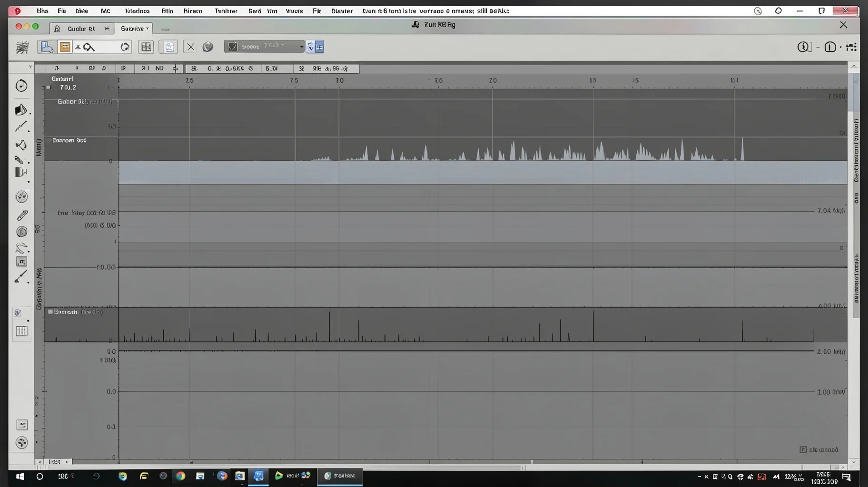Select the large paintbrush tool in sidebar
The width and height of the screenshot is (868, 487).
(21, 277)
